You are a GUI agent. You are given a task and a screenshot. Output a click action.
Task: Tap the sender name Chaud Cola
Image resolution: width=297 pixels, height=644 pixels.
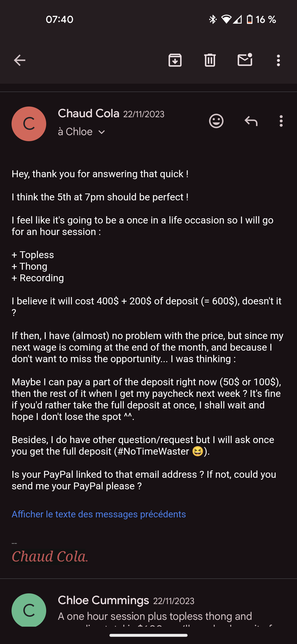pos(89,113)
